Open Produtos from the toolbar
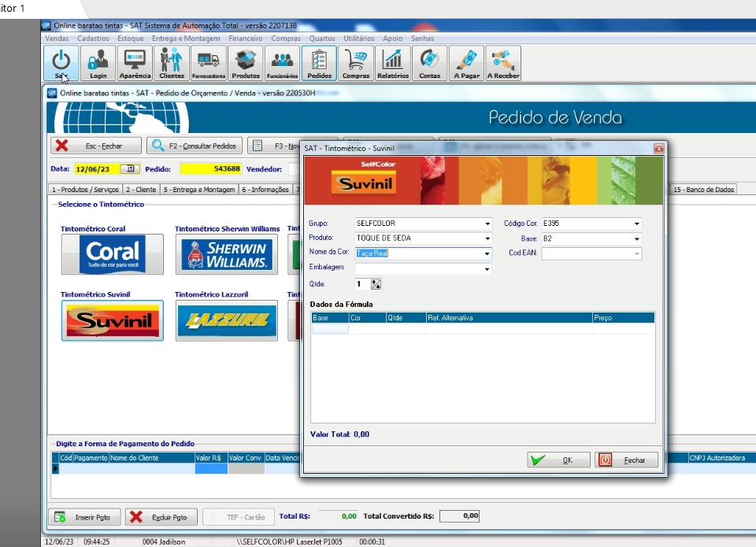Viewport: 756px width, 547px height. [246, 63]
